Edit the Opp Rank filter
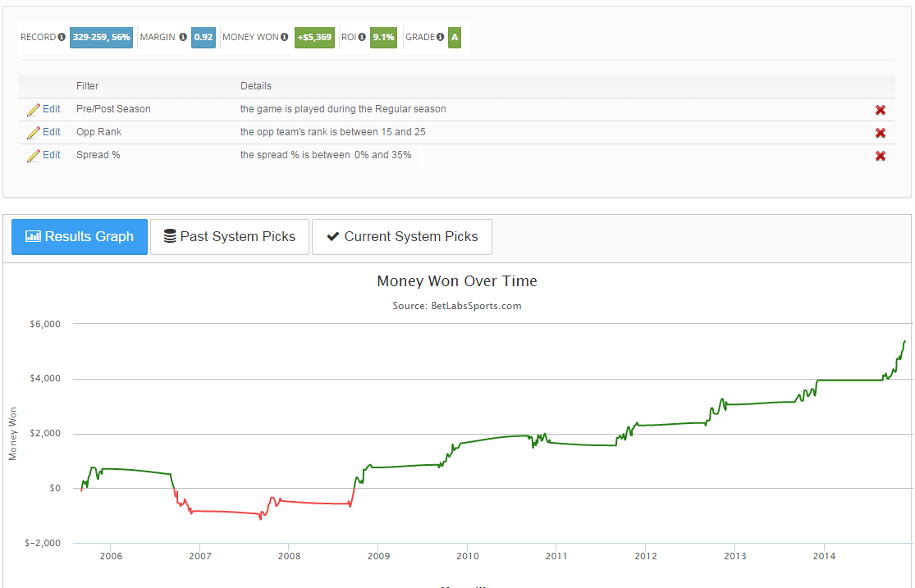Screen dimensions: 915x588 tap(44, 132)
